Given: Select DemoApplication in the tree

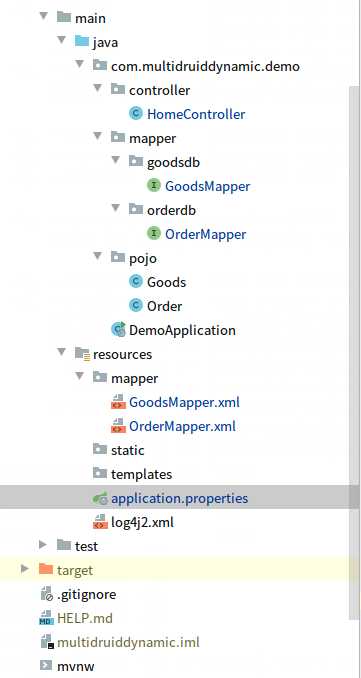Looking at the screenshot, I should click(182, 330).
